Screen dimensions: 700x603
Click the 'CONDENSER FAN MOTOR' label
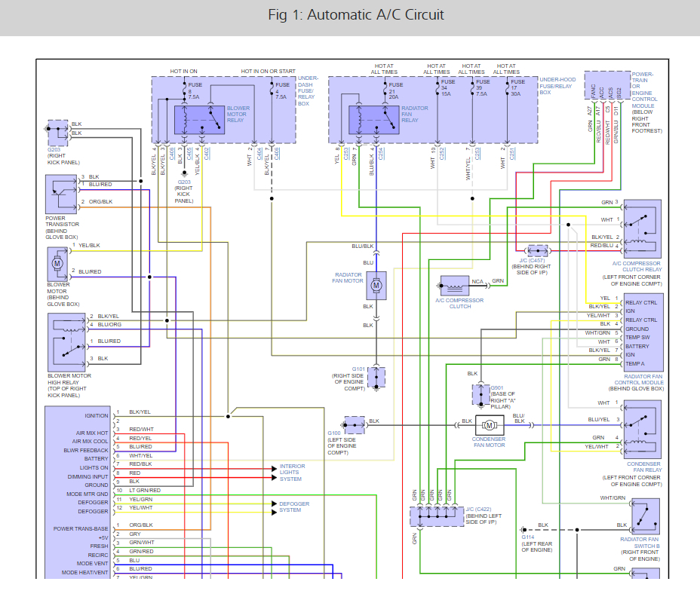click(489, 442)
